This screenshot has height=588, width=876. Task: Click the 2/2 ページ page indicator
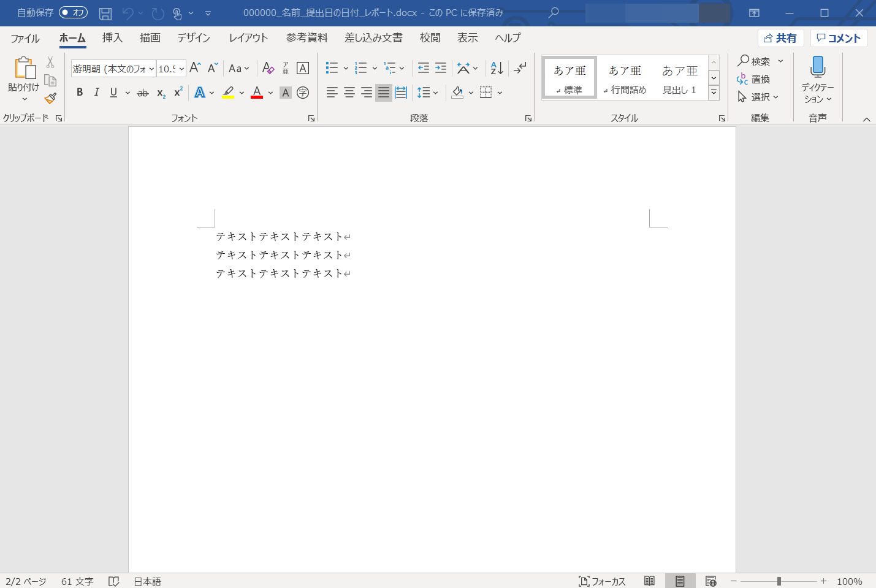click(26, 581)
